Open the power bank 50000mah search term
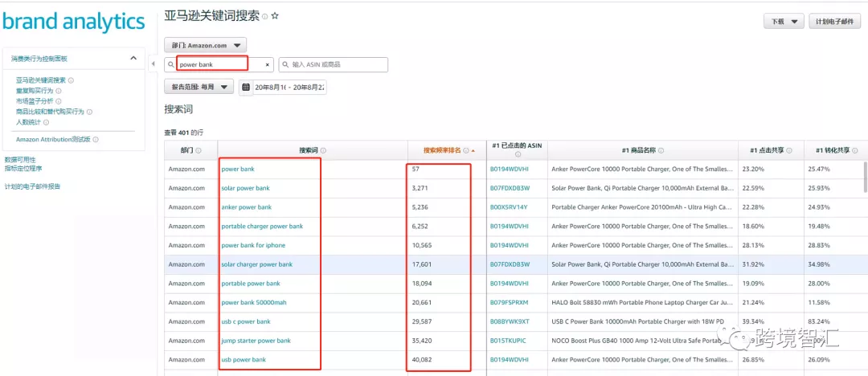The height and width of the screenshot is (376, 868). [253, 302]
